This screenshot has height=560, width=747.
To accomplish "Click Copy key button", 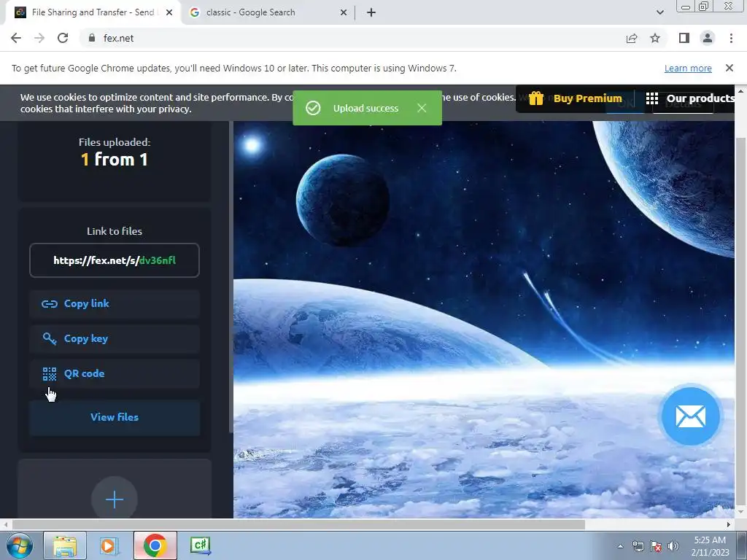I will (115, 338).
